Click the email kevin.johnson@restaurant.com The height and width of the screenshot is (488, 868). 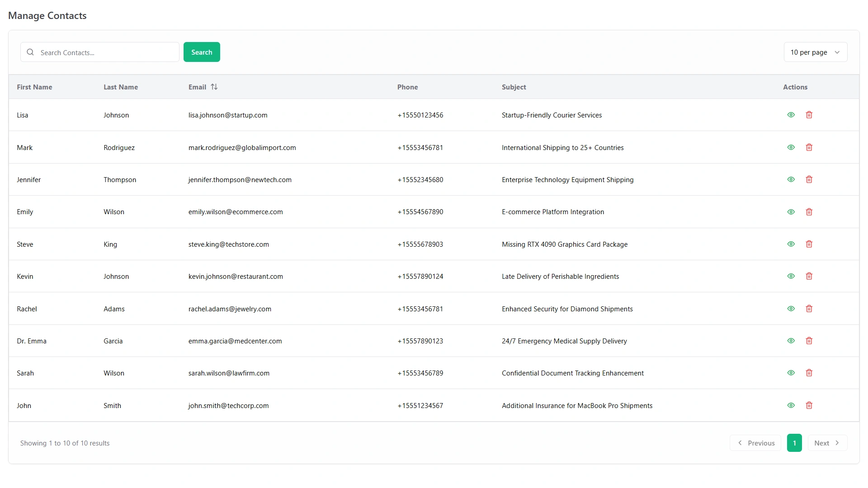point(236,277)
